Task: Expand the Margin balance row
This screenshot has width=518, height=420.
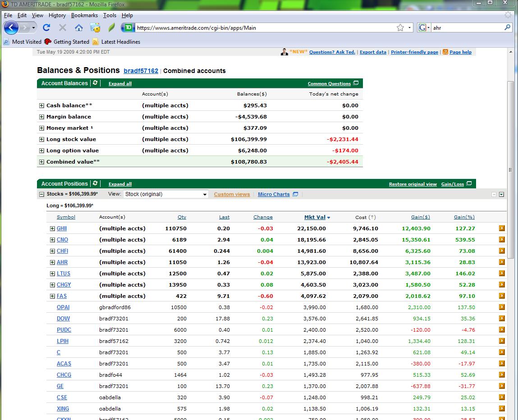Action: coord(41,117)
